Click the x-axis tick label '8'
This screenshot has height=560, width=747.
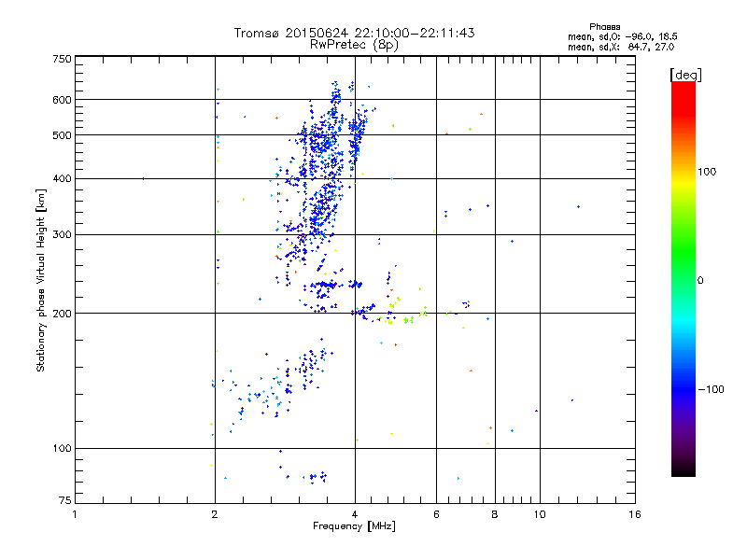pyautogui.click(x=495, y=514)
